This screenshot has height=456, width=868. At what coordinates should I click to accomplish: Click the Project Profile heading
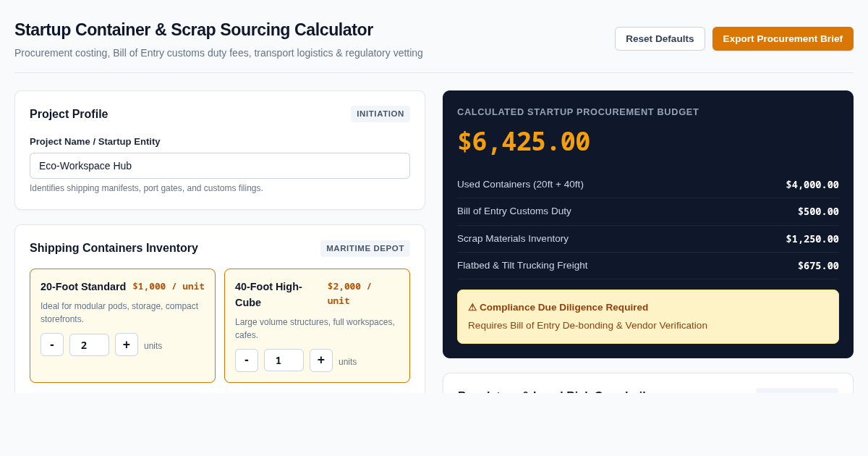coord(69,114)
